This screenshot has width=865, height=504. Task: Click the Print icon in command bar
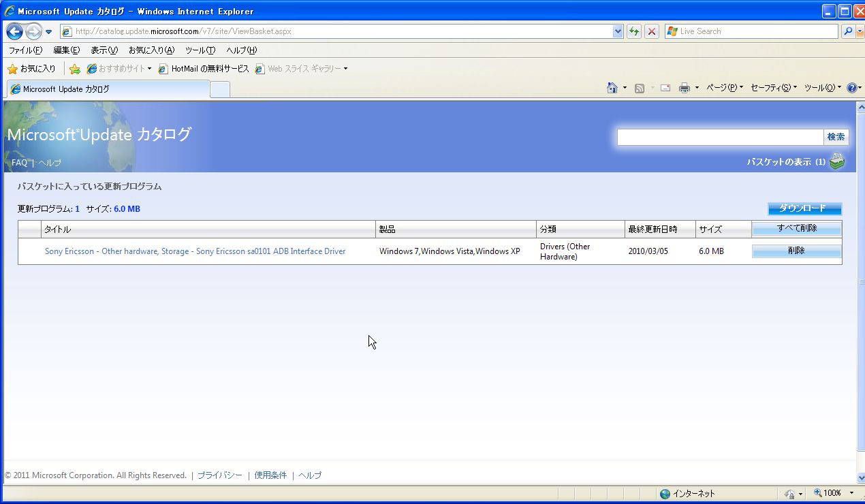pos(685,88)
